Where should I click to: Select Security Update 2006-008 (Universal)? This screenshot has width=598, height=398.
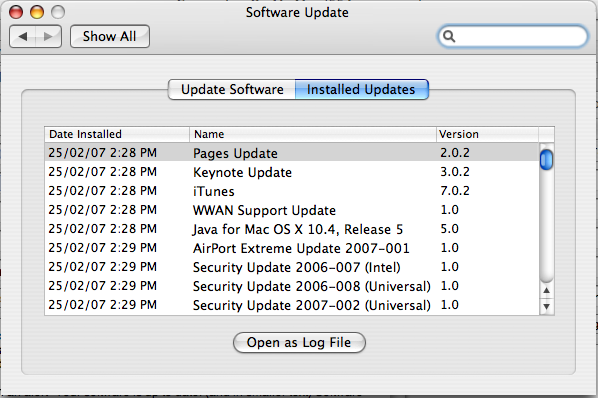[292, 286]
